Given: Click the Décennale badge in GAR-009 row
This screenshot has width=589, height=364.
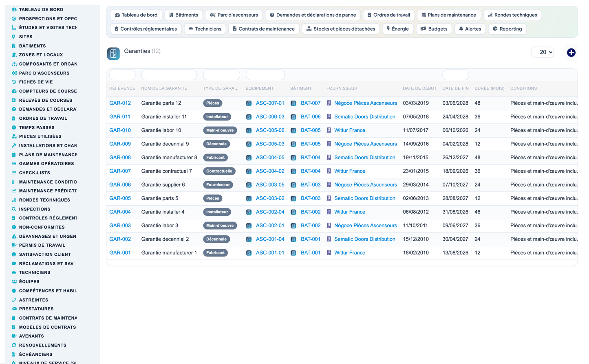Looking at the screenshot, I should click(x=216, y=144).
